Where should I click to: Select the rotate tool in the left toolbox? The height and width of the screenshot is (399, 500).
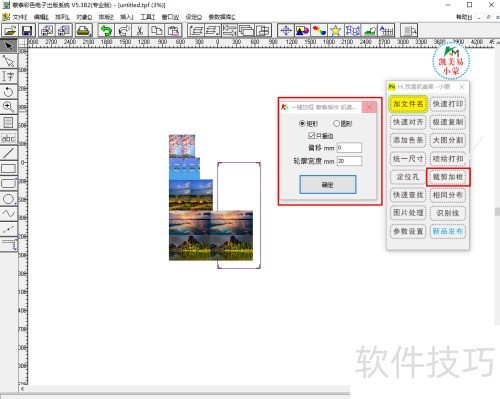pos(9,92)
